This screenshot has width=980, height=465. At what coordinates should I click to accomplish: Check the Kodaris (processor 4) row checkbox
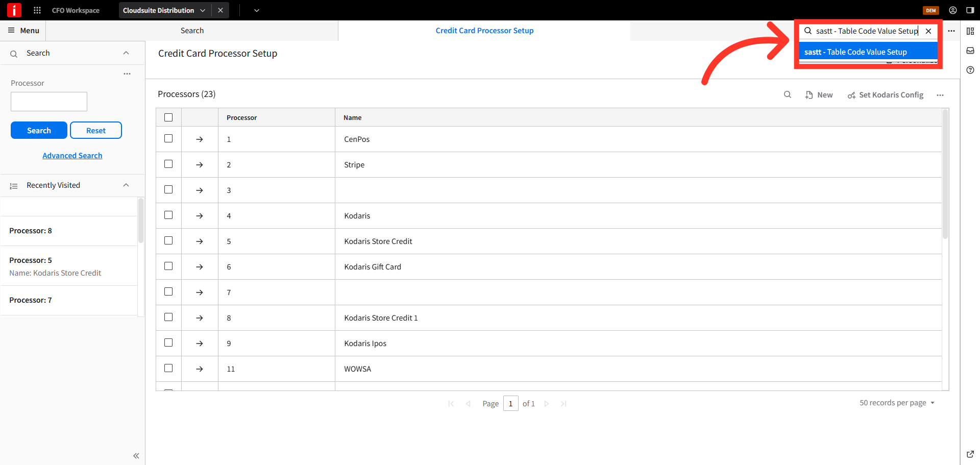[x=168, y=215]
